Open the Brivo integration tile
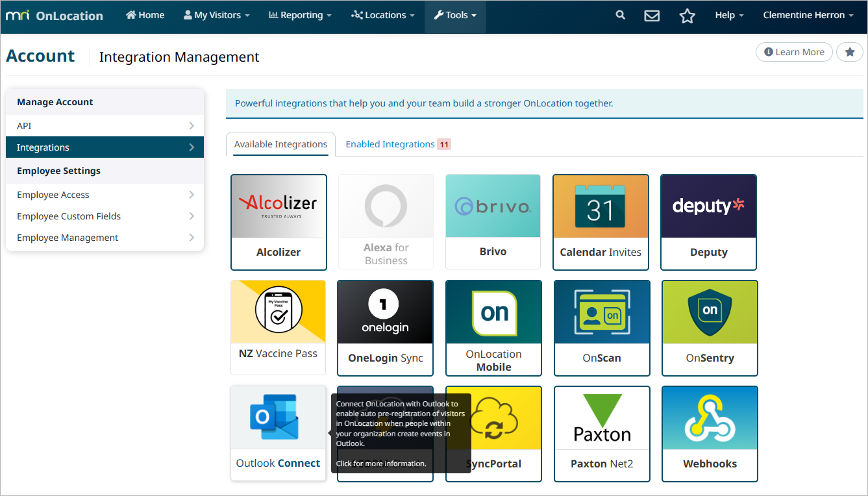 (x=493, y=221)
